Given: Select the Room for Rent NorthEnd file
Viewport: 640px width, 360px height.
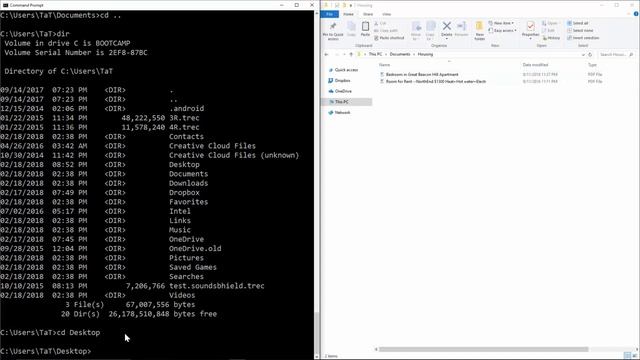Looking at the screenshot, I should coord(436,82).
